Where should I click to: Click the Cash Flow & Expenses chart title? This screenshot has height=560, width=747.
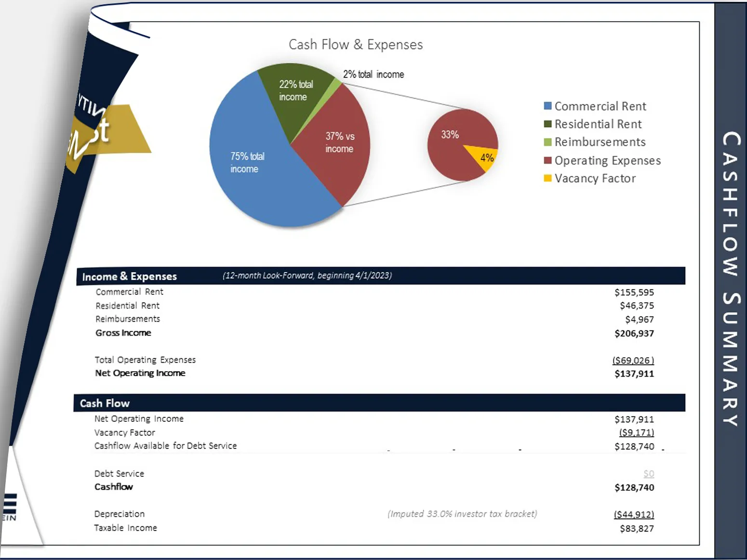(356, 45)
